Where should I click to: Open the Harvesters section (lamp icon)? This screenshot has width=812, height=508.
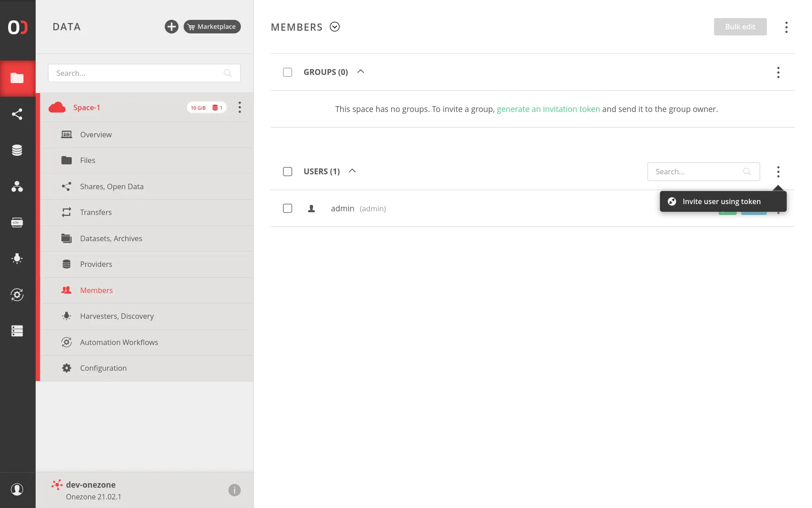coord(18,258)
